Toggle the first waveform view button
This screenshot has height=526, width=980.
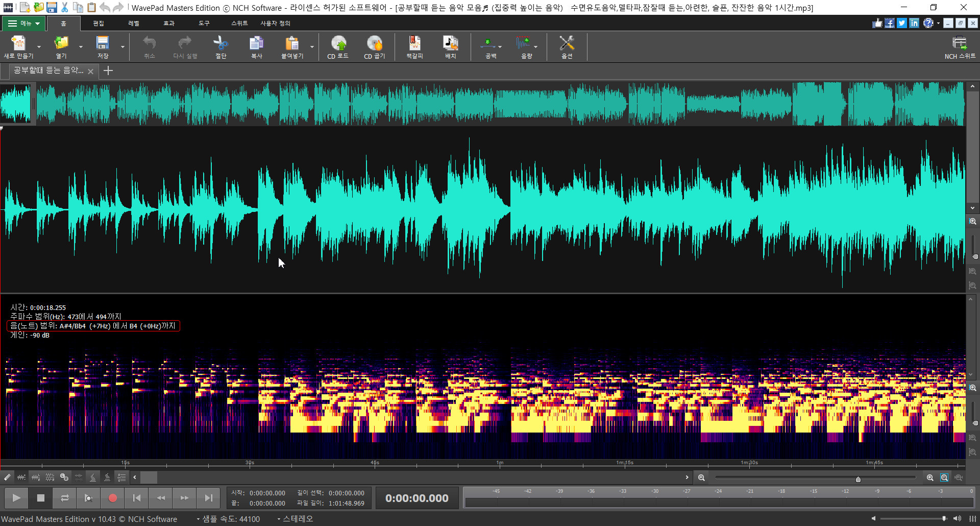click(x=21, y=477)
